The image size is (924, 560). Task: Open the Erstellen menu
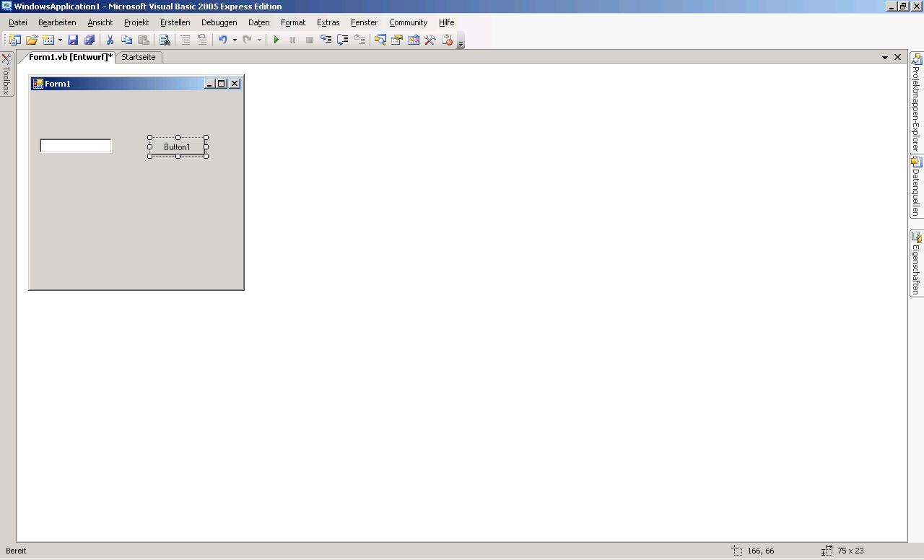click(x=175, y=22)
